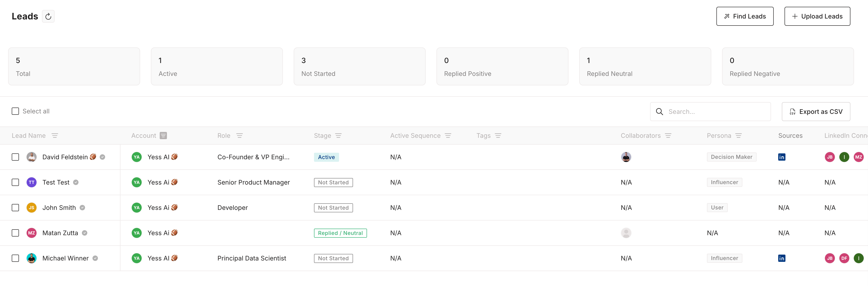Select the Matan Zutta row checkbox

pos(16,233)
